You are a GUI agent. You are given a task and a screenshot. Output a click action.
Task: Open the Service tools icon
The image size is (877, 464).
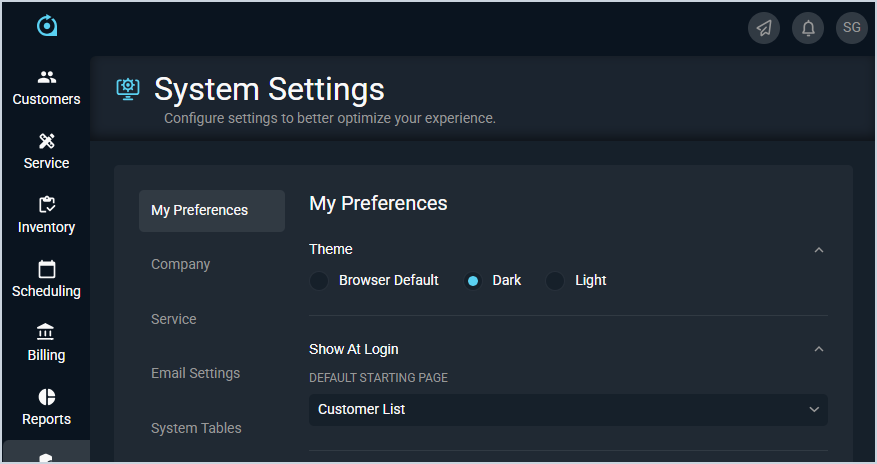(47, 141)
